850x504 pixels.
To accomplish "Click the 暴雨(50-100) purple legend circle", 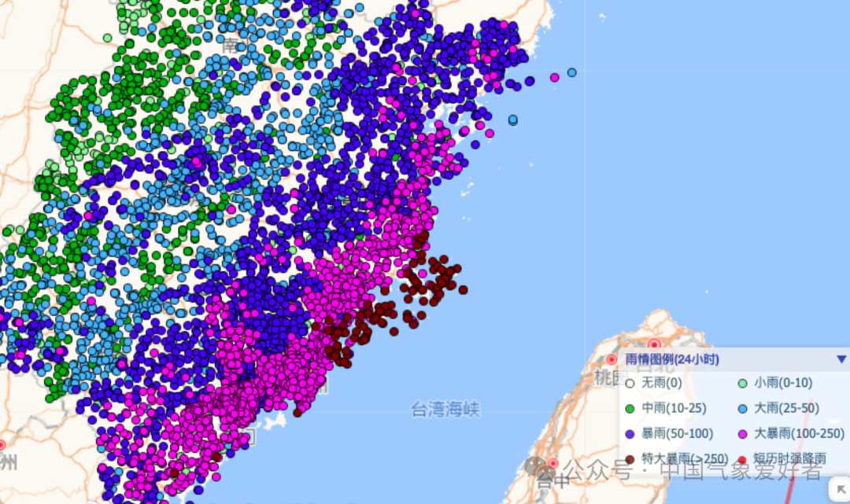I will 629,433.
